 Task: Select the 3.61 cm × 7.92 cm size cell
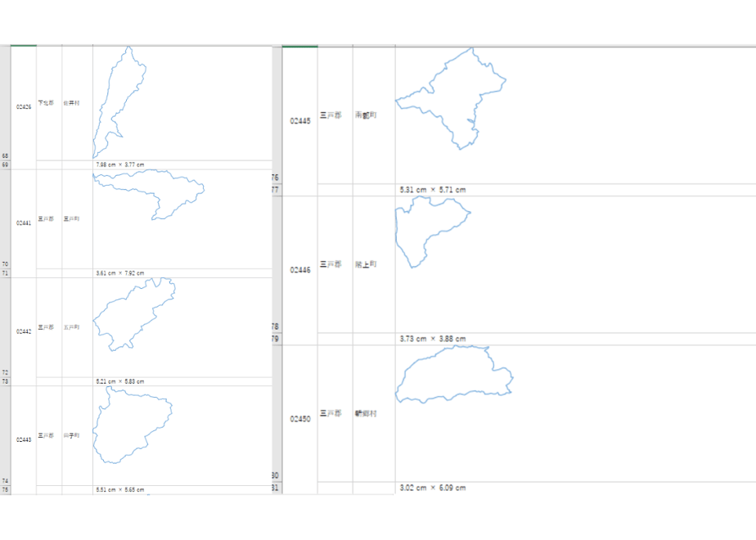[x=182, y=273]
